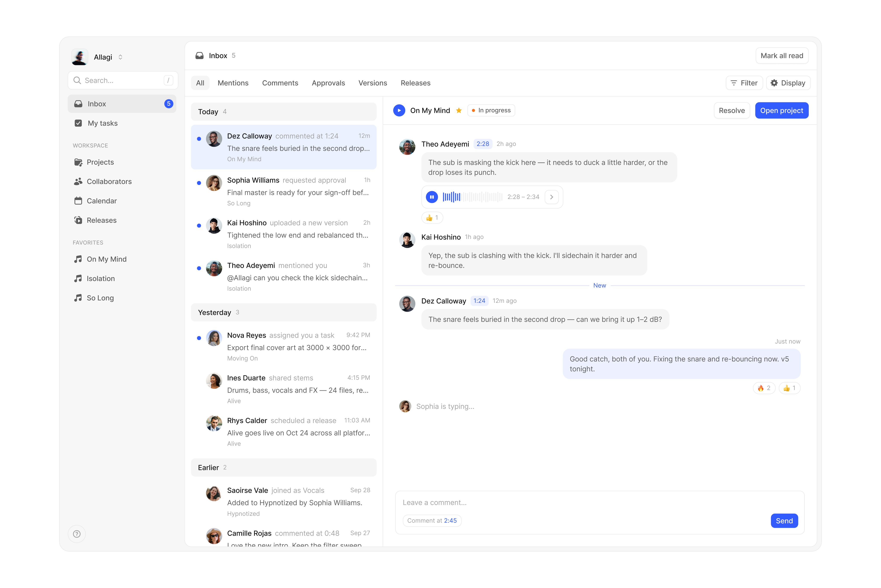This screenshot has height=588, width=881.
Task: Unstar the On My Mind project
Action: click(x=459, y=110)
